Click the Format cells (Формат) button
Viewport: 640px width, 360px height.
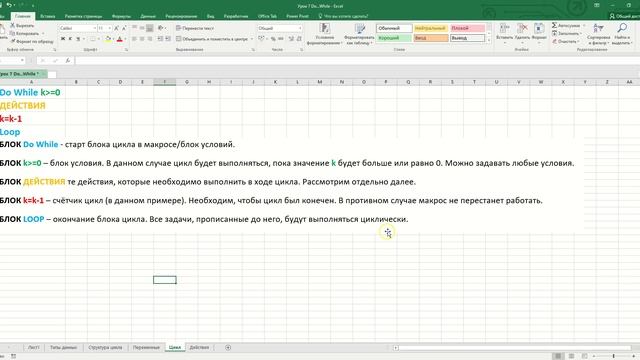pyautogui.click(x=539, y=32)
